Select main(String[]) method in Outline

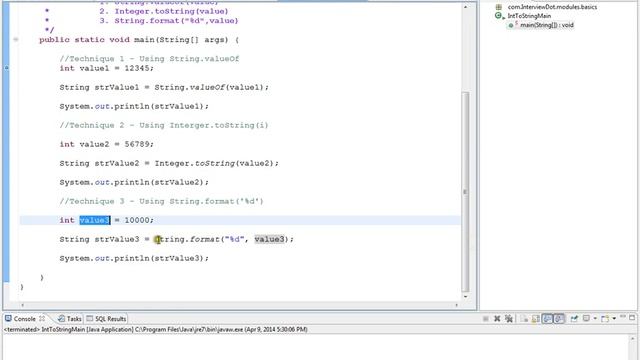(547, 25)
